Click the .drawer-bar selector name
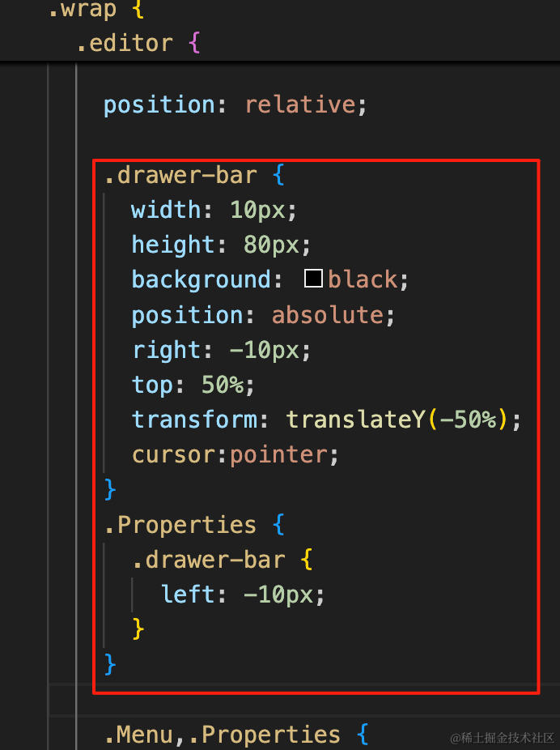The image size is (560, 750). point(180,175)
